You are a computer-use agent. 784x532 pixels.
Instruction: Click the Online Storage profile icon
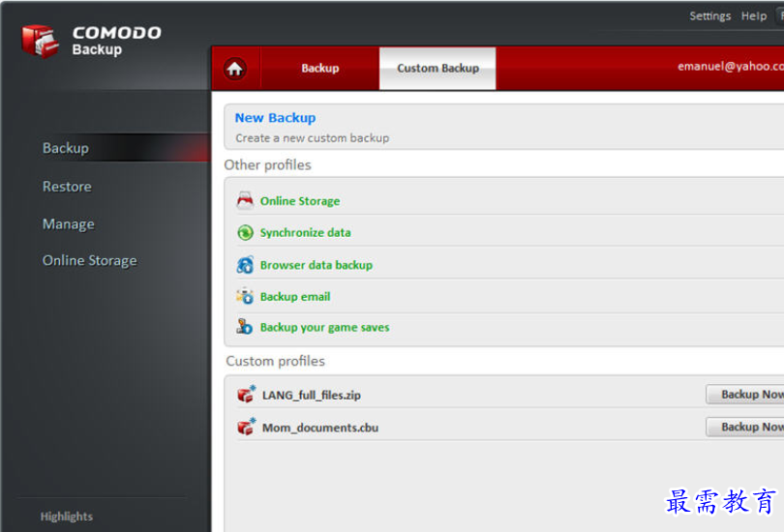tap(245, 201)
